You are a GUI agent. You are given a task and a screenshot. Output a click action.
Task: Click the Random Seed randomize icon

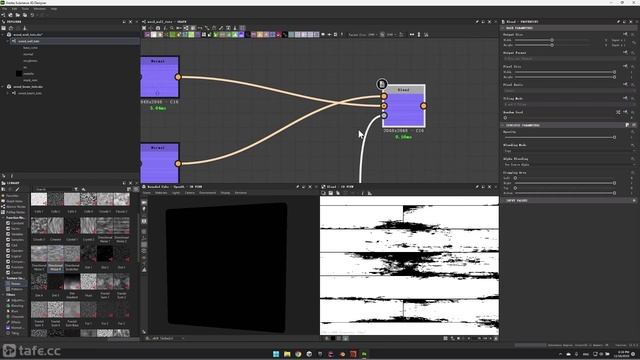618,112
